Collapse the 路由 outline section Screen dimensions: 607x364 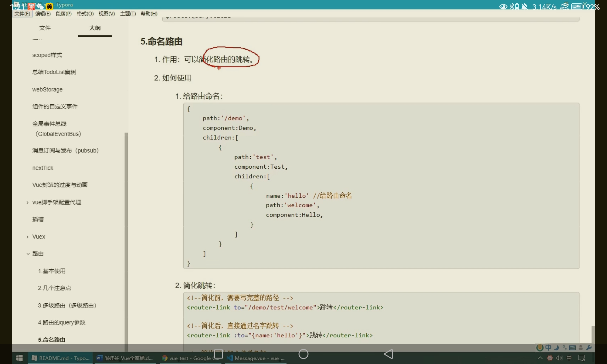point(28,254)
